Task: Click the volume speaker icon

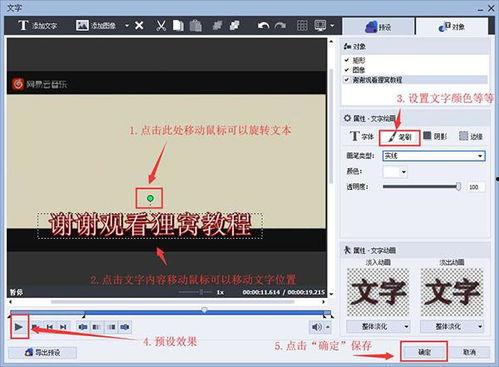Action: [317, 327]
